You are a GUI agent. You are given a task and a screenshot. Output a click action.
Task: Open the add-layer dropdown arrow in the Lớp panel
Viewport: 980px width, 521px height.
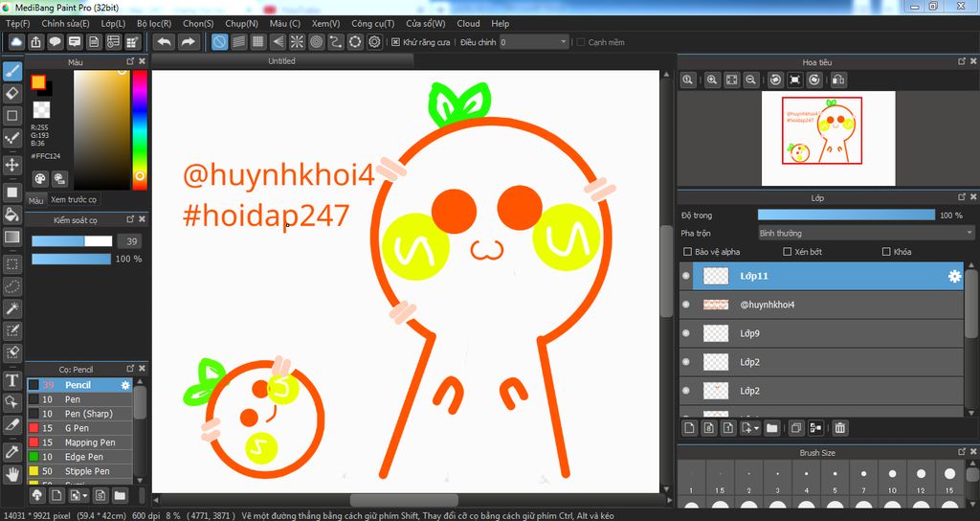[757, 428]
